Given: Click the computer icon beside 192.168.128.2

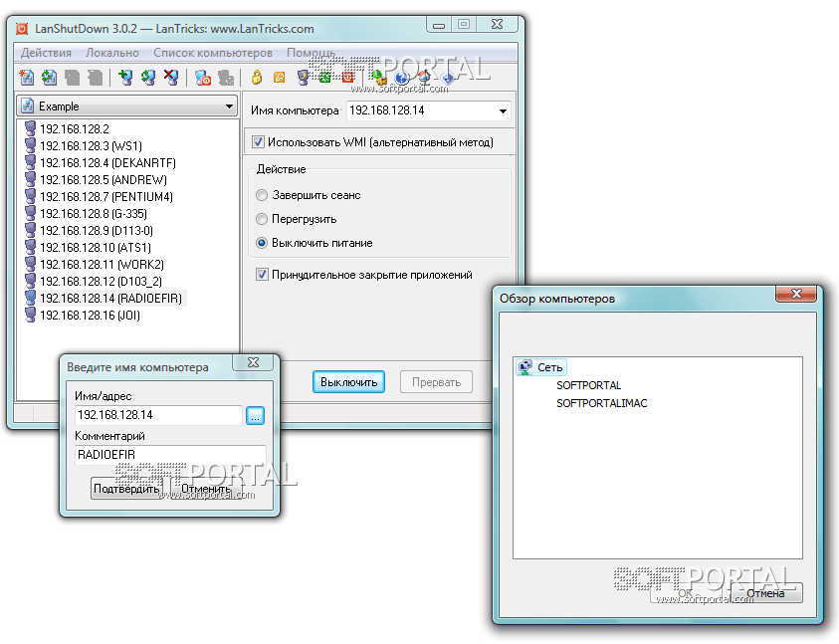Looking at the screenshot, I should [x=31, y=128].
